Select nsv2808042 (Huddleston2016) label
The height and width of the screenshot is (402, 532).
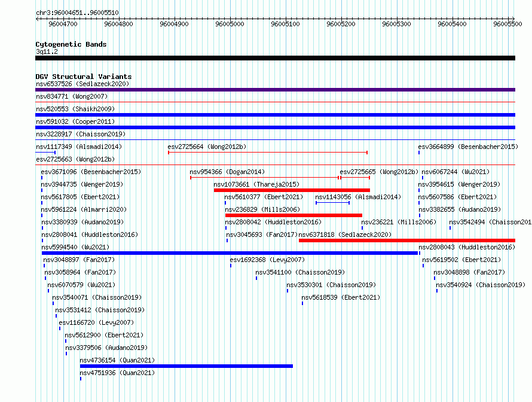273,222
